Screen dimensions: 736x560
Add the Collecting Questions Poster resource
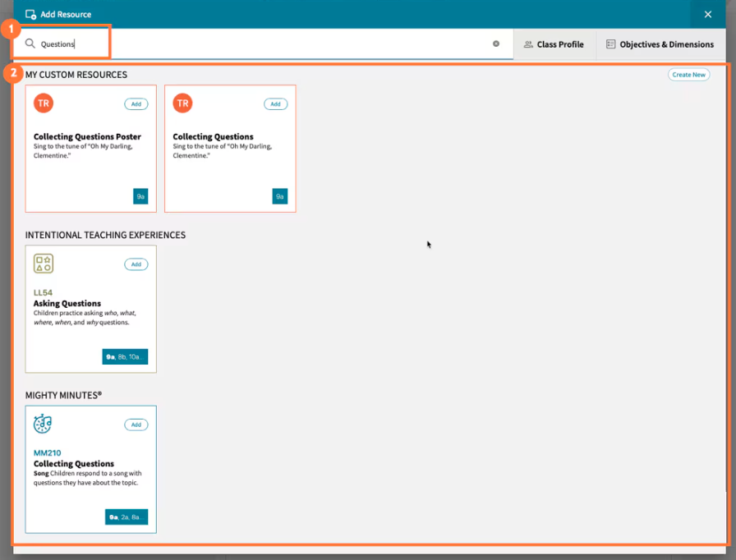(136, 103)
